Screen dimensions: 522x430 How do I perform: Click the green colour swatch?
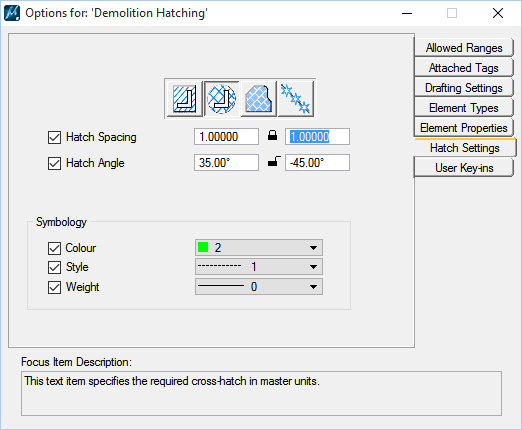[x=203, y=247]
